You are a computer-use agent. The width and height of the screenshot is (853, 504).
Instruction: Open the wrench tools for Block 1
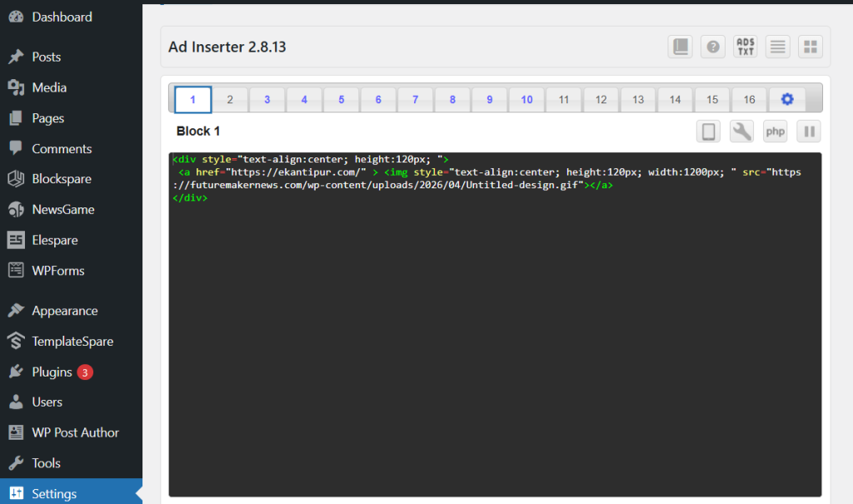pos(741,132)
